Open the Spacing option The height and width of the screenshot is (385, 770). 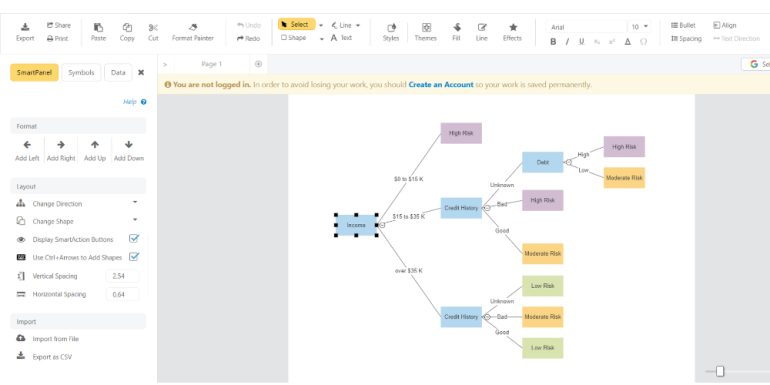tap(686, 38)
